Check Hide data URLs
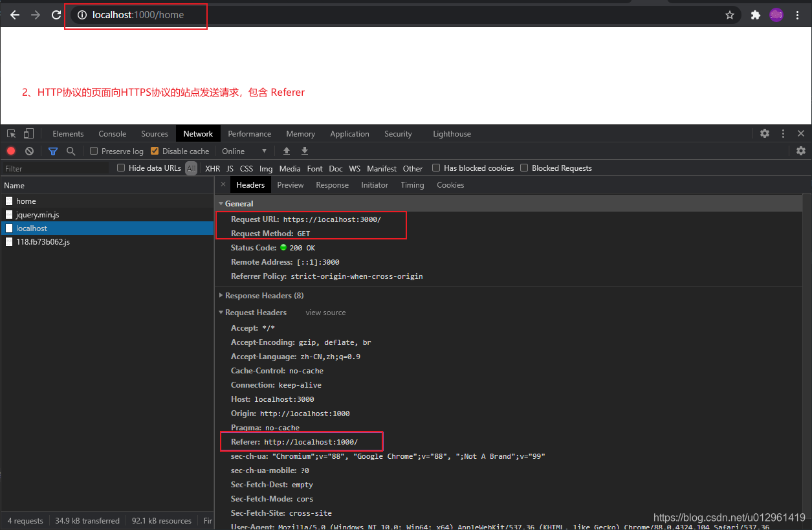Viewport: 812px width, 530px height. point(121,168)
